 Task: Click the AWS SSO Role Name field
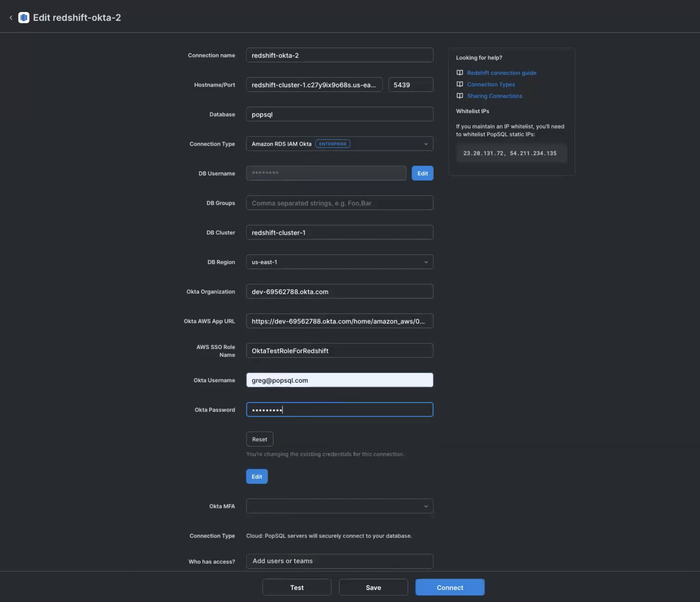coord(340,351)
